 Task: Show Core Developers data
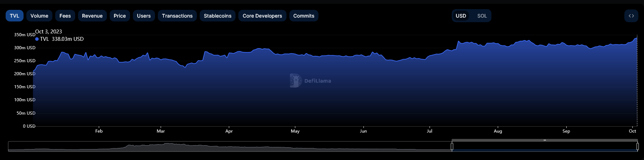point(262,16)
